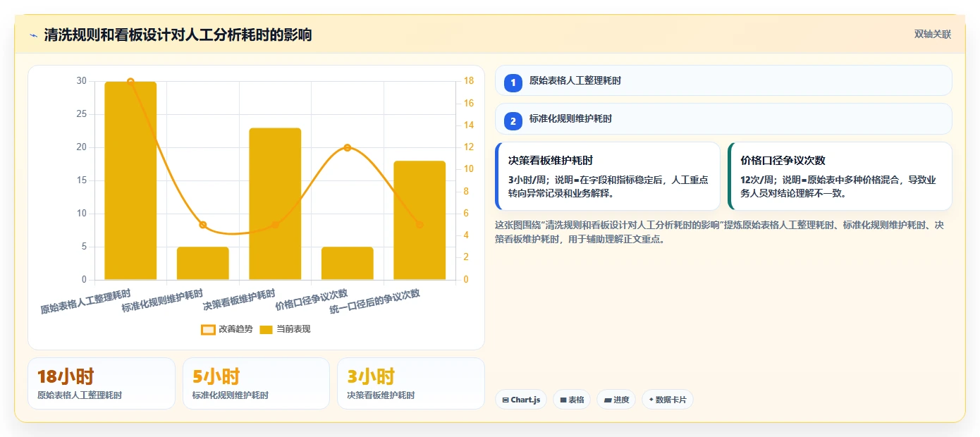The image size is (980, 437).
Task: Click the 18小时 stat card
Action: (x=102, y=383)
